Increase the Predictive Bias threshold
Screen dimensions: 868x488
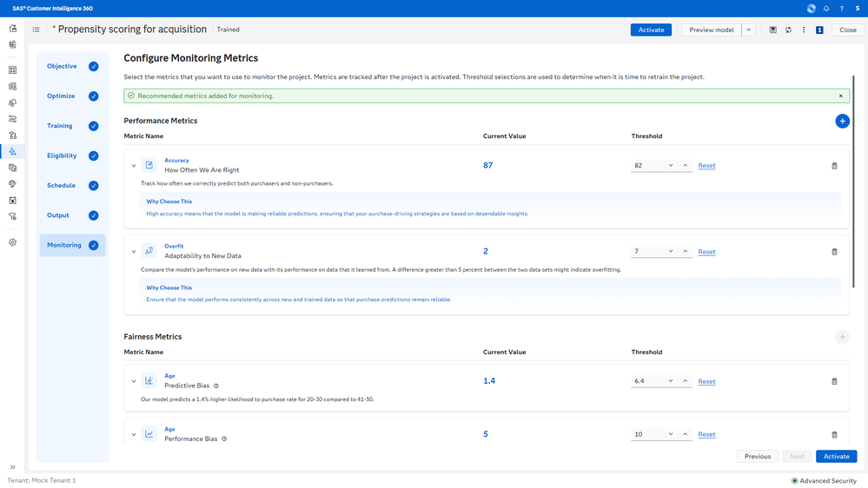click(685, 380)
